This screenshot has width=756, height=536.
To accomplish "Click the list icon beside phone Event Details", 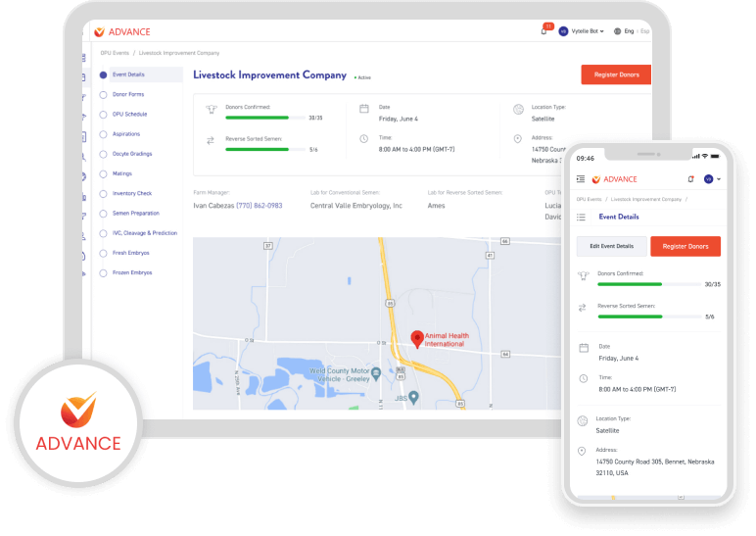I will (x=581, y=217).
